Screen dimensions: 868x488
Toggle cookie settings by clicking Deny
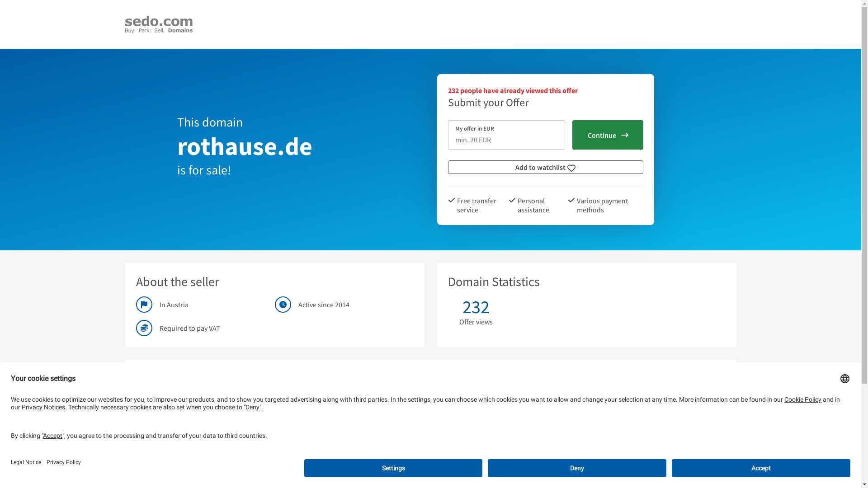click(x=577, y=468)
